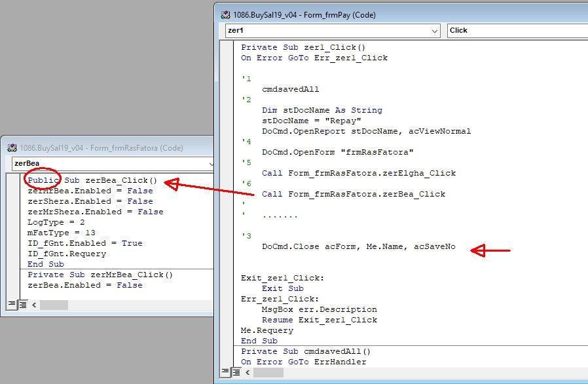Open the zer1 object dropdown

click(435, 30)
